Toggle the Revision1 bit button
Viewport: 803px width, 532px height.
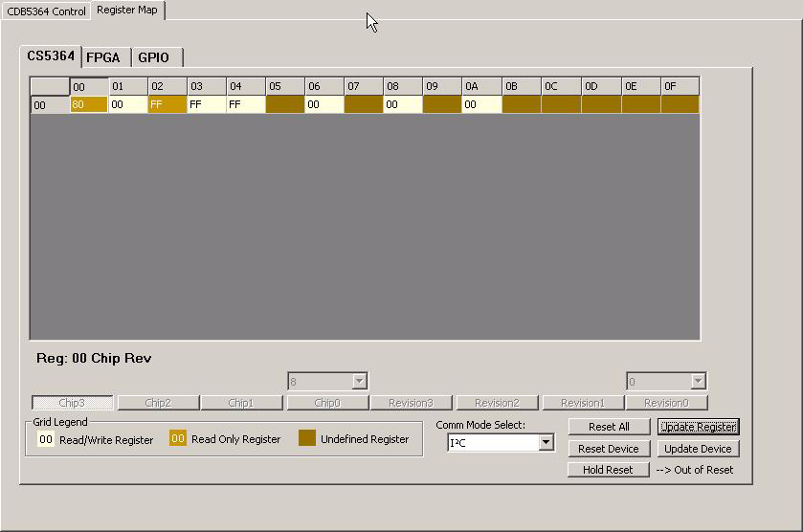583,403
